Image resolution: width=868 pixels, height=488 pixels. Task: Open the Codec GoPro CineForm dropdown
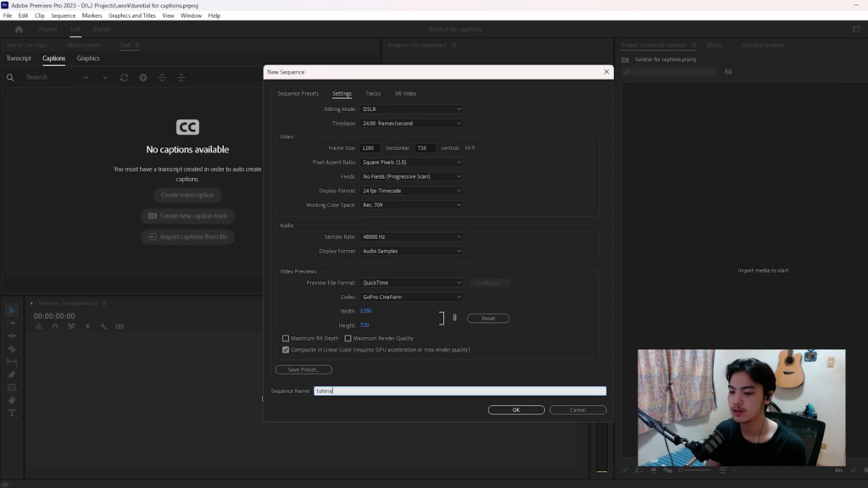(x=411, y=297)
